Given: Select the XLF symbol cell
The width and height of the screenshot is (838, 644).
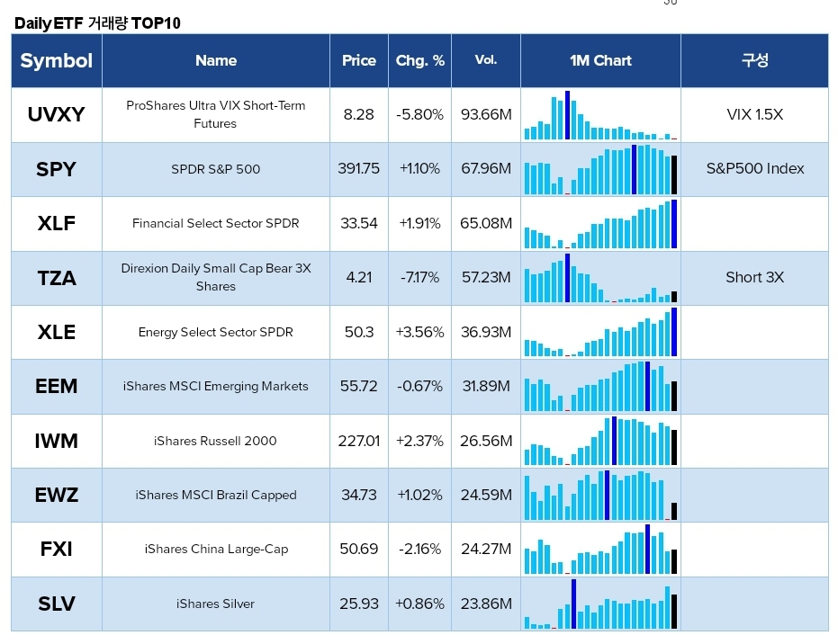Looking at the screenshot, I should pos(56,224).
